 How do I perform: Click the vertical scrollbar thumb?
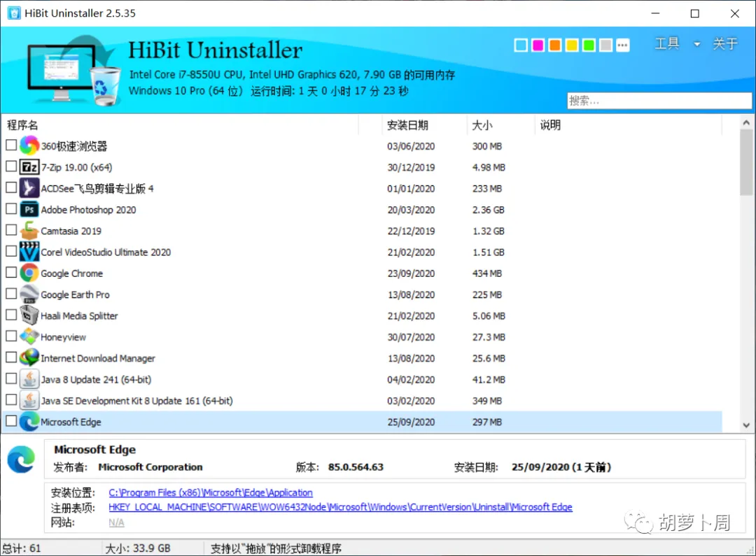(746, 162)
